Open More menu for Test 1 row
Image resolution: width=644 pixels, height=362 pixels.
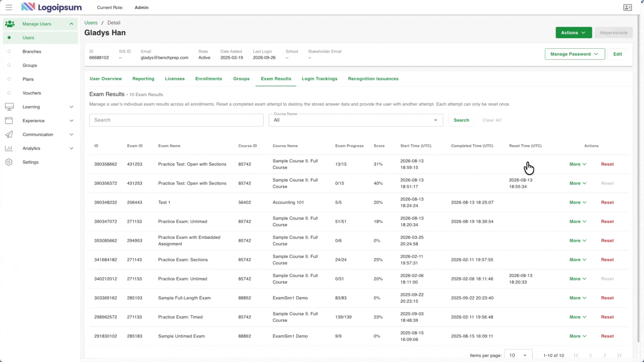click(578, 202)
